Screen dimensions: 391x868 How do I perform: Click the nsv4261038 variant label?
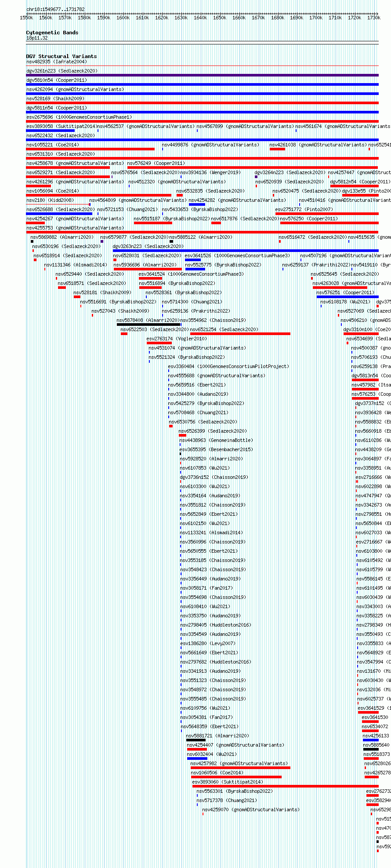pos(318,145)
